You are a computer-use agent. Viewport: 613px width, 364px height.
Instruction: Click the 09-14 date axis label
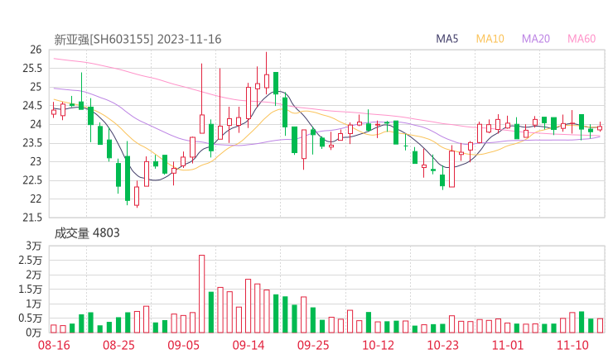pos(249,345)
